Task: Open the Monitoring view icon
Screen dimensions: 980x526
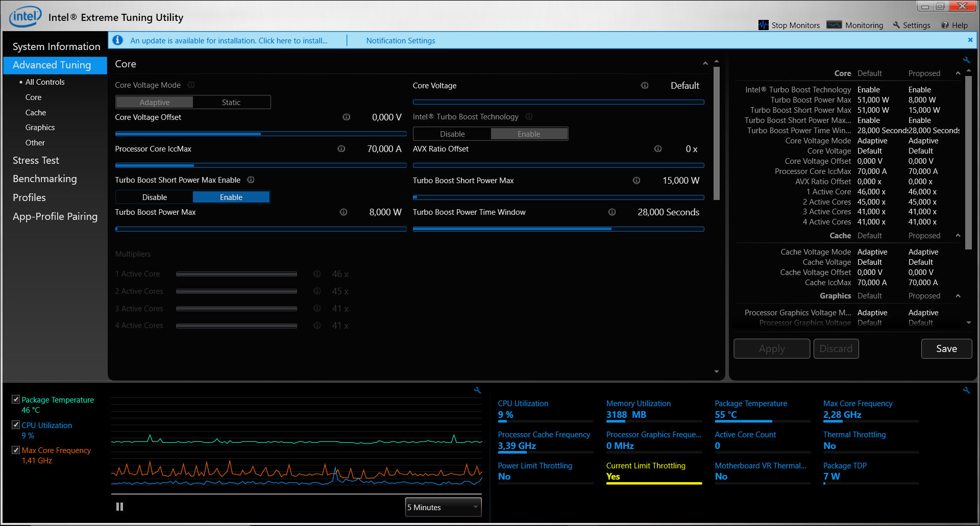Action: [x=834, y=25]
